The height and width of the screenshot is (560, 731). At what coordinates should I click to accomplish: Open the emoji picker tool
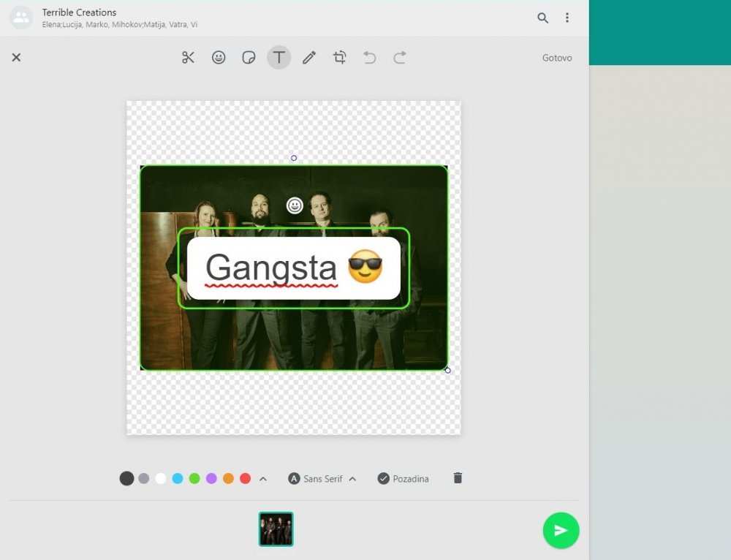[219, 57]
